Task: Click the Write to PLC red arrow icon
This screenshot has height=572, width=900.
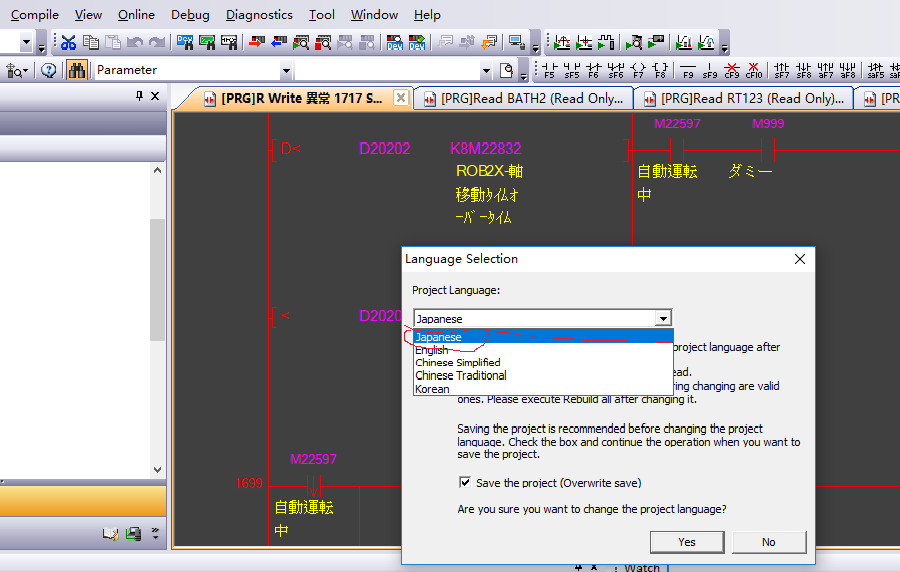Action: tap(256, 42)
